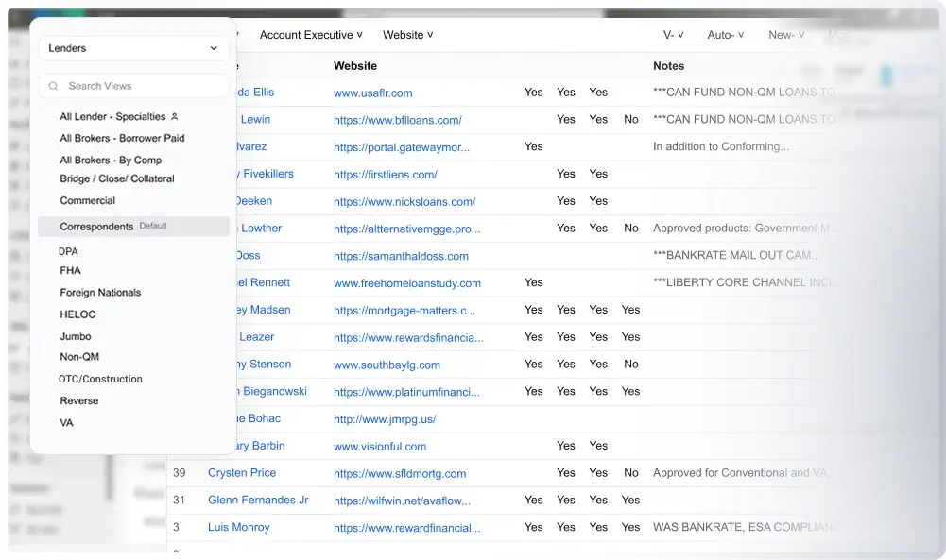Open Luis Monroy's record
Screen dimensions: 946x560
click(238, 527)
